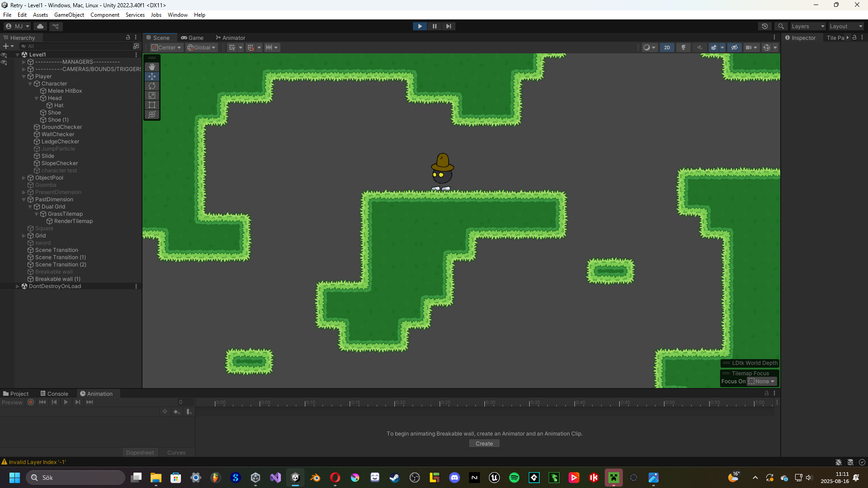Open the Component menu
Screen dimensions: 868x488
105,15
